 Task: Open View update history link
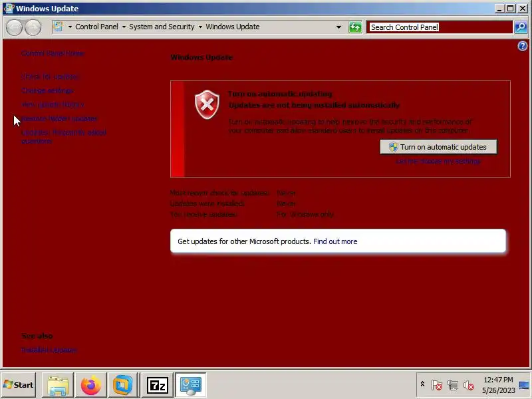(x=53, y=104)
